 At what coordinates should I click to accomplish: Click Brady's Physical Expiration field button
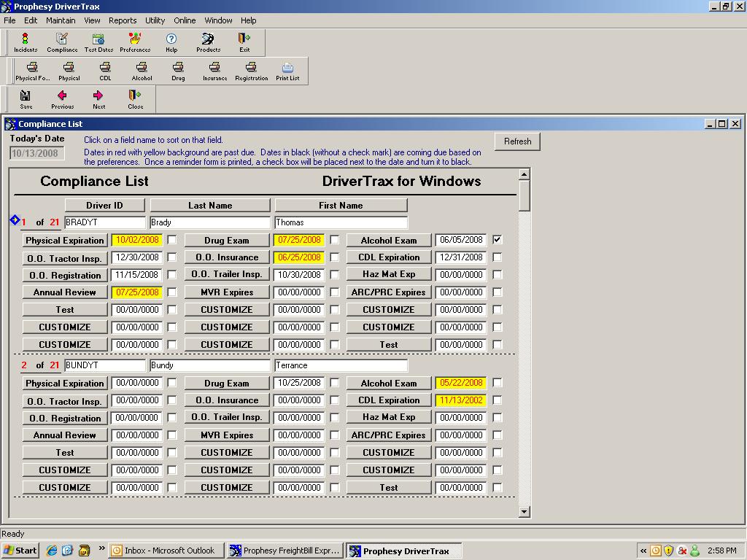point(65,240)
